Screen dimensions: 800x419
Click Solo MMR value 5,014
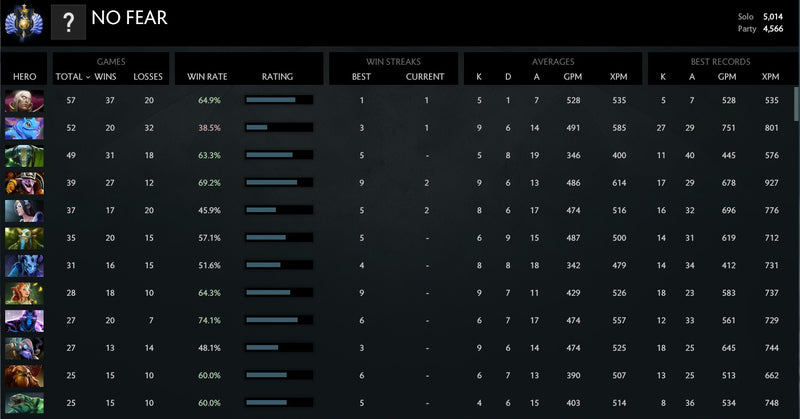click(x=772, y=17)
